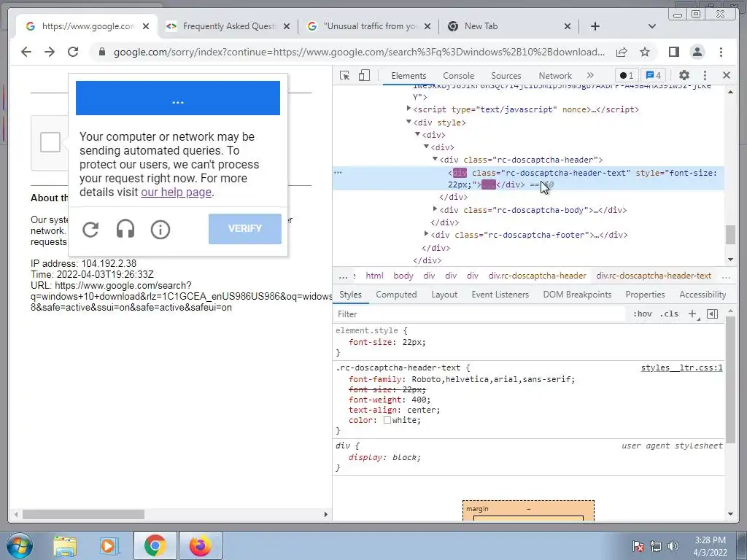The image size is (747, 560).
Task: Get a new captcha challenge with reload icon
Action: [x=90, y=230]
